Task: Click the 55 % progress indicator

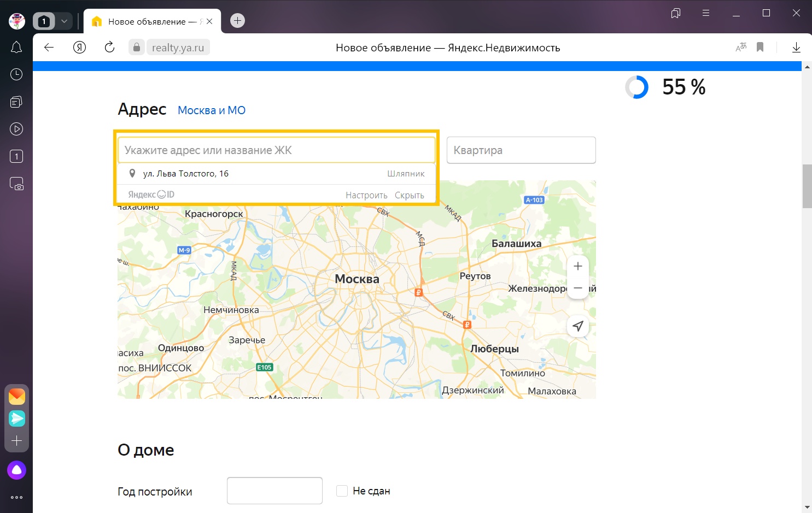Action: [665, 87]
